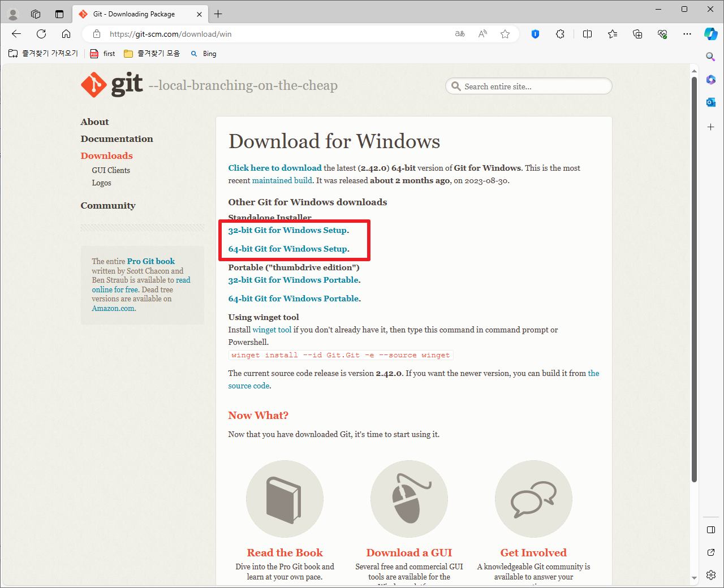
Task: Click the winget install command text
Action: click(341, 355)
